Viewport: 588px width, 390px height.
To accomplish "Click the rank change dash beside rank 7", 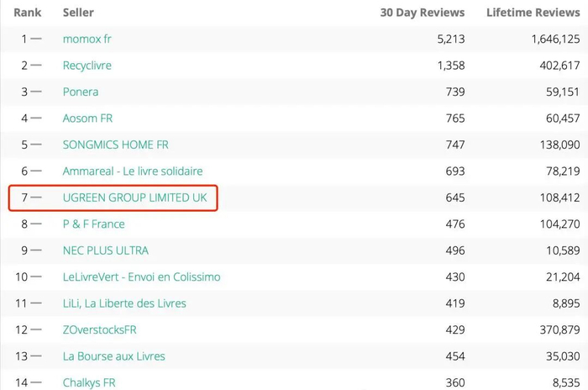I will [x=36, y=198].
